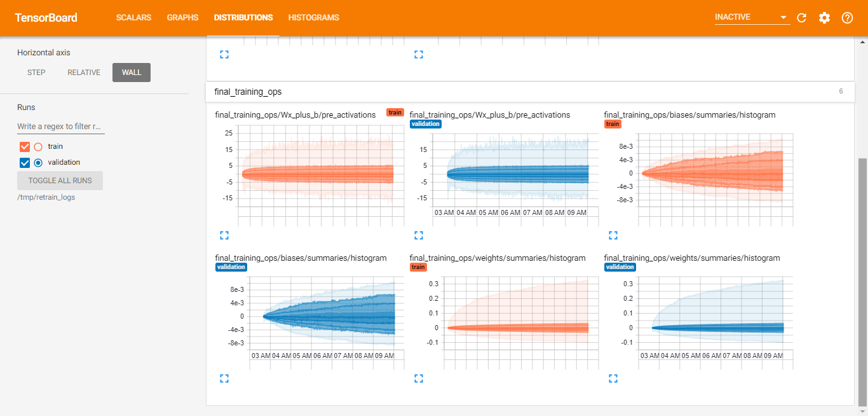Click the page vertical scrollbar
This screenshot has height=416, width=868.
(x=862, y=283)
